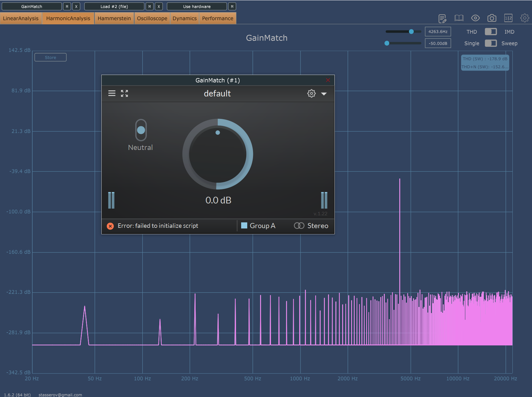Open the Hammerstein tab
The image size is (532, 397).
(x=114, y=18)
